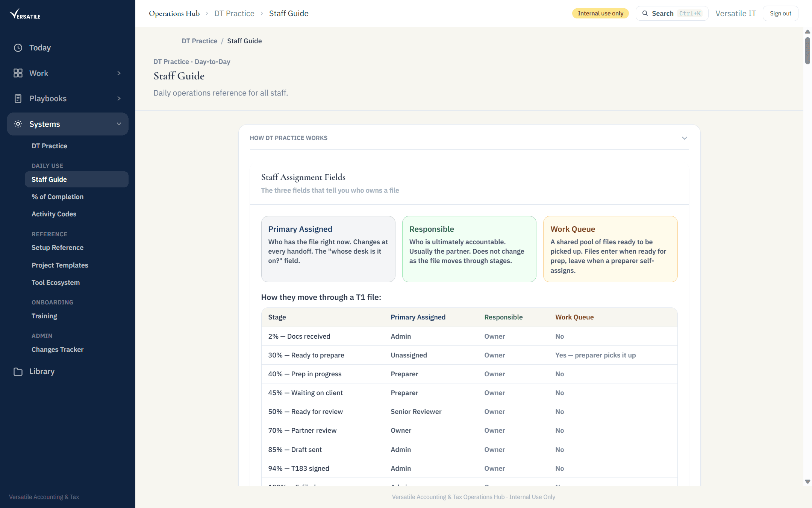Open % of Completion page
Viewport: 812px width, 508px height.
pos(58,197)
